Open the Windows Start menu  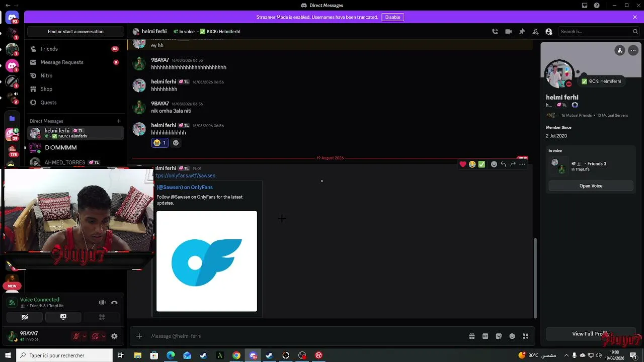(x=8, y=355)
